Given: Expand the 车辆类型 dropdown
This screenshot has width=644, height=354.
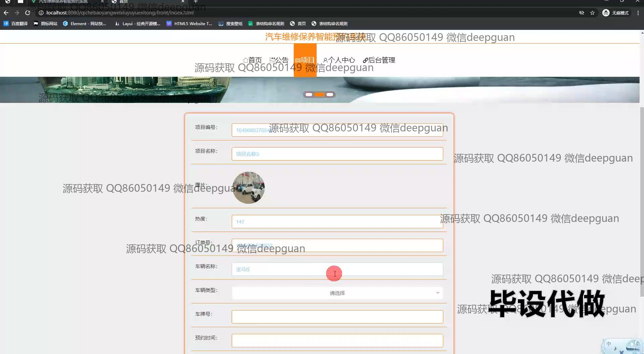Looking at the screenshot, I should click(337, 293).
